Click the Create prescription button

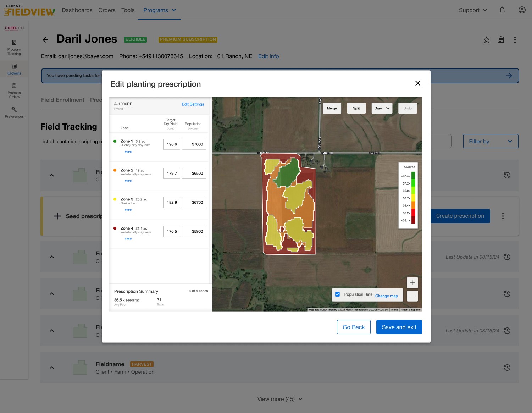point(460,216)
